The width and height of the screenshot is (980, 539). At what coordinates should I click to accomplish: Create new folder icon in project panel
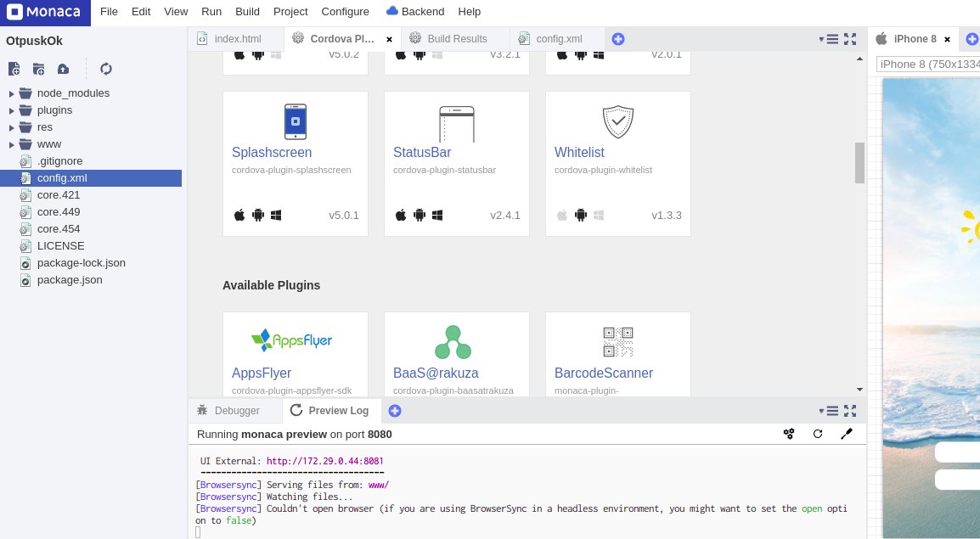39,69
